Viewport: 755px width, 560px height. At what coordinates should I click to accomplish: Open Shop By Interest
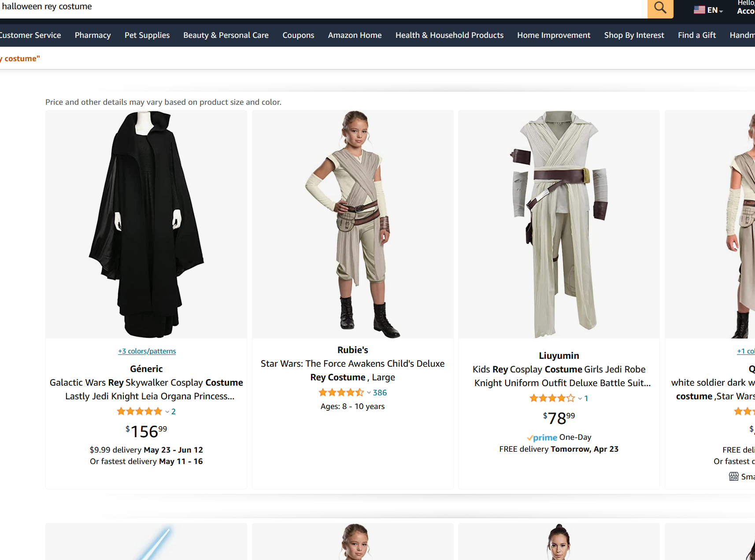634,35
